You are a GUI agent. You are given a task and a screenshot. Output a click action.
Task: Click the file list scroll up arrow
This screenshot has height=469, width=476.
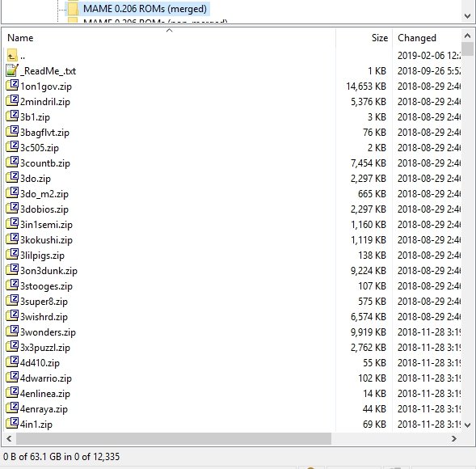[467, 36]
